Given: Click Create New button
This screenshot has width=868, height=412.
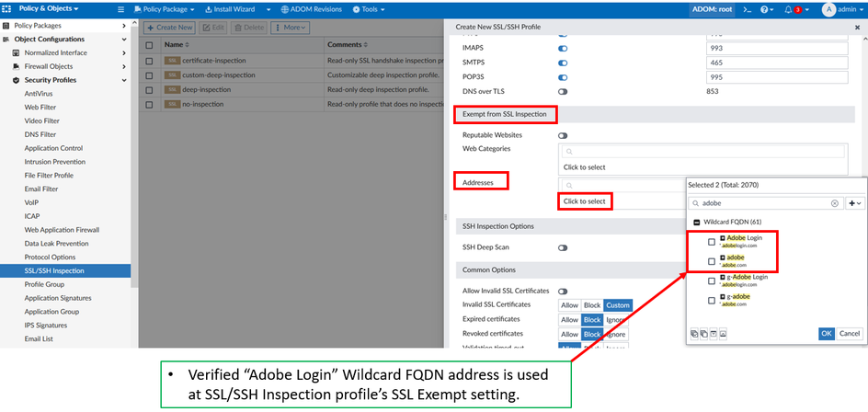Looking at the screenshot, I should pos(169,28).
